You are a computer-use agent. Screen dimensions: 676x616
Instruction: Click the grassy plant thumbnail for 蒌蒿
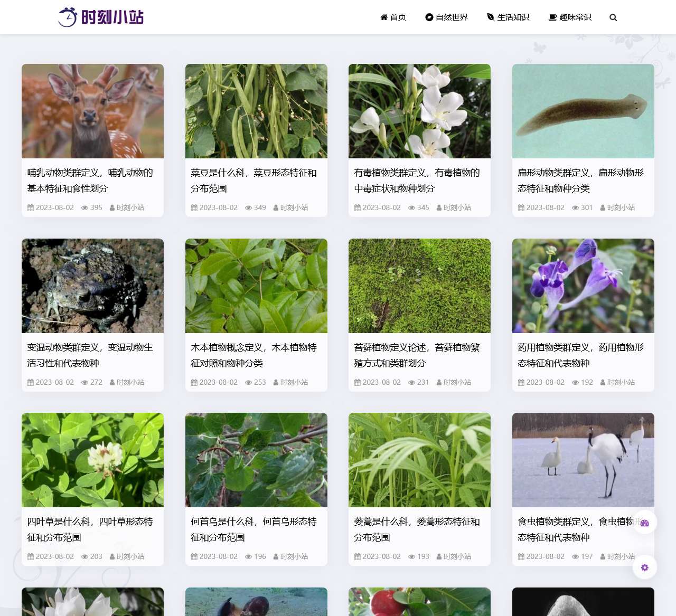click(x=419, y=460)
